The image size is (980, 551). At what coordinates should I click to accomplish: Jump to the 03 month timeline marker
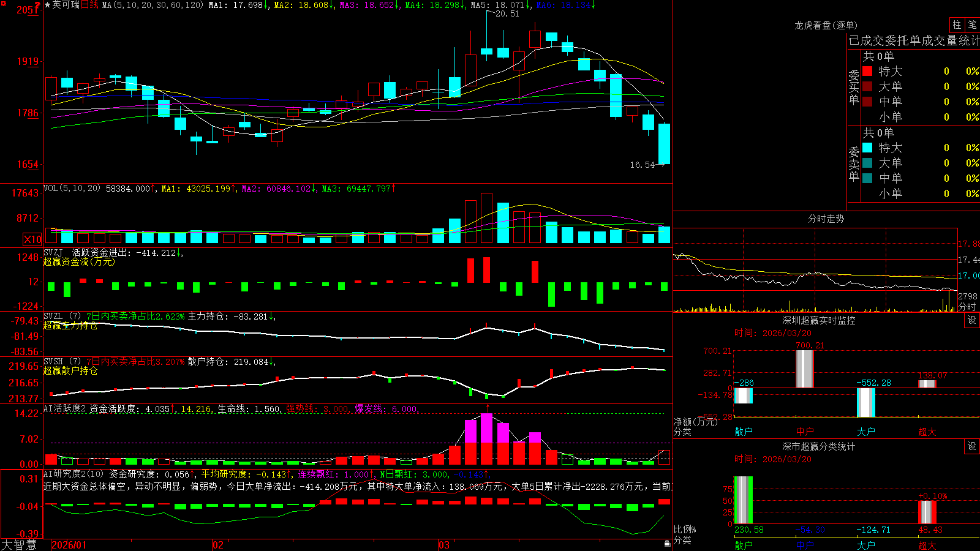(x=444, y=545)
